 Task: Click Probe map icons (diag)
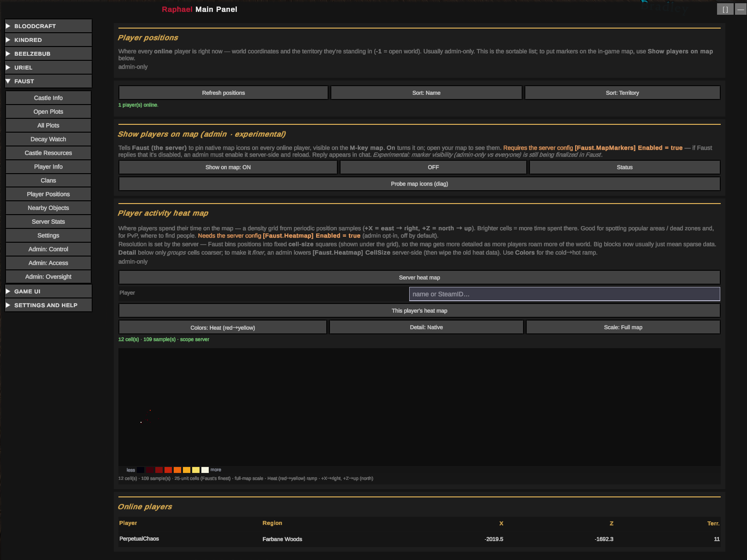pyautogui.click(x=419, y=184)
